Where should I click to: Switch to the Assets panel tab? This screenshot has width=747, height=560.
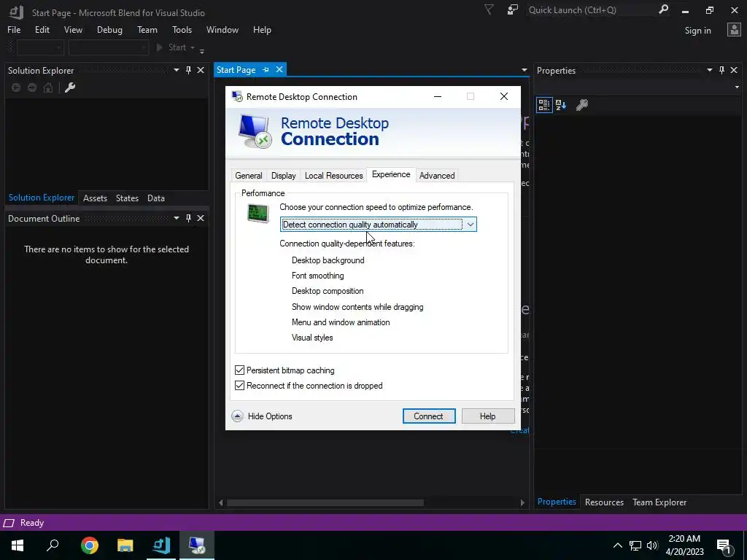click(96, 198)
